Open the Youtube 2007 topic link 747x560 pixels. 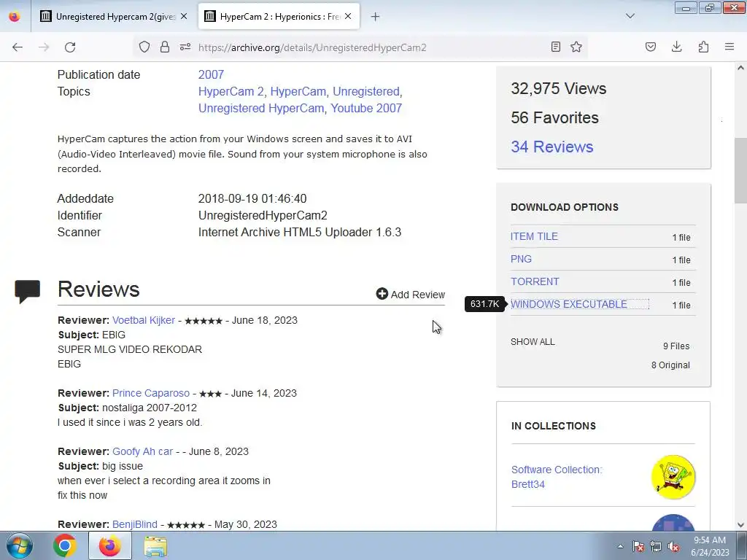(x=366, y=108)
